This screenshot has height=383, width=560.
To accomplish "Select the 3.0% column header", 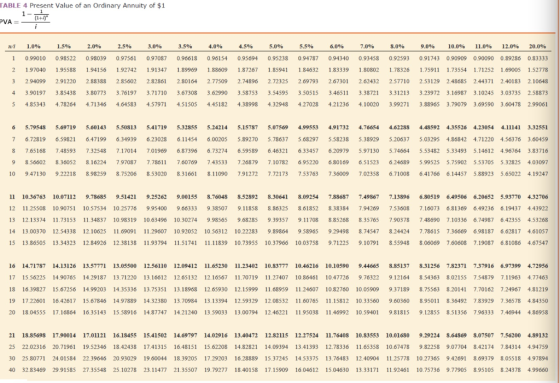I will point(155,46).
